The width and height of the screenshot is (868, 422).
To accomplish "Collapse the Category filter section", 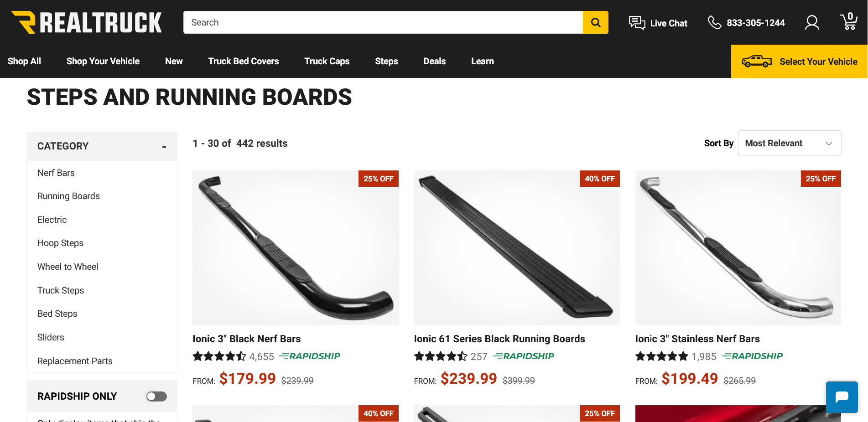I will coord(164,146).
